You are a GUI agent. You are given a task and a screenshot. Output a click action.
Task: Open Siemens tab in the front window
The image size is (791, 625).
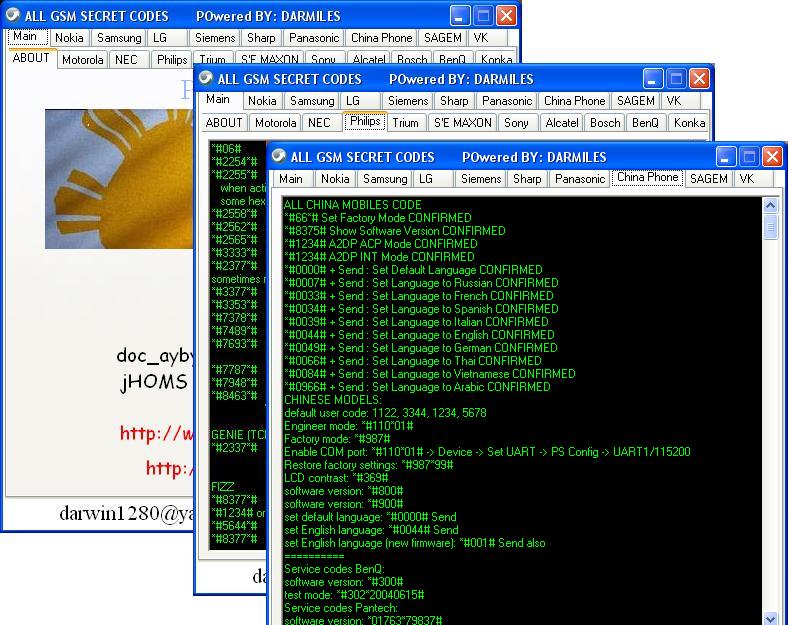(x=481, y=179)
